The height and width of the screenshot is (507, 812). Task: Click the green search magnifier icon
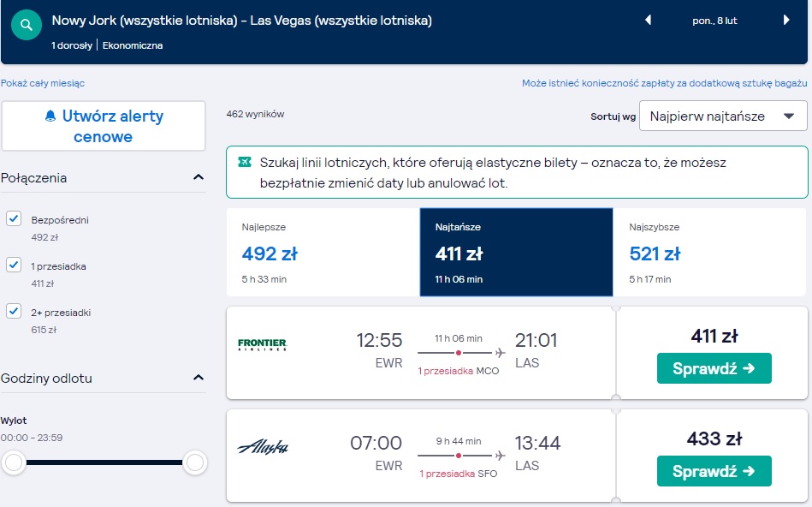(x=26, y=25)
